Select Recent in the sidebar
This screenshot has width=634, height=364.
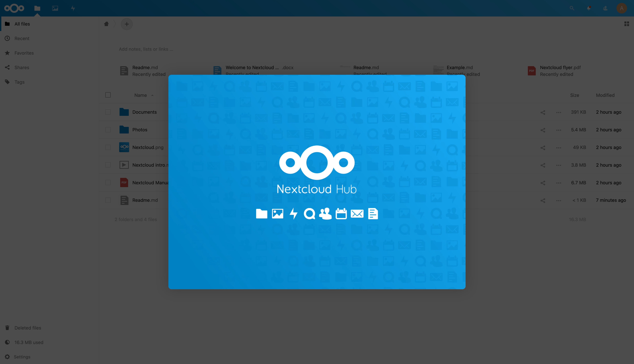coord(22,38)
